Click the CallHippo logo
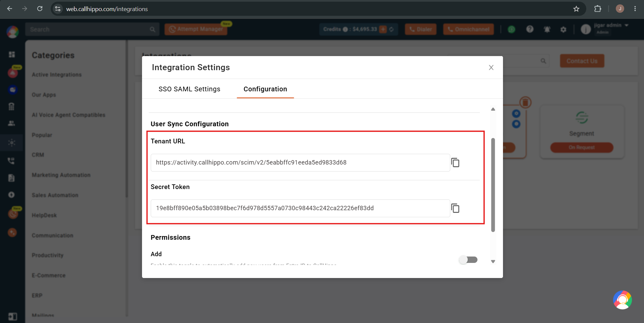Viewport: 644px width, 323px height. coord(12,32)
